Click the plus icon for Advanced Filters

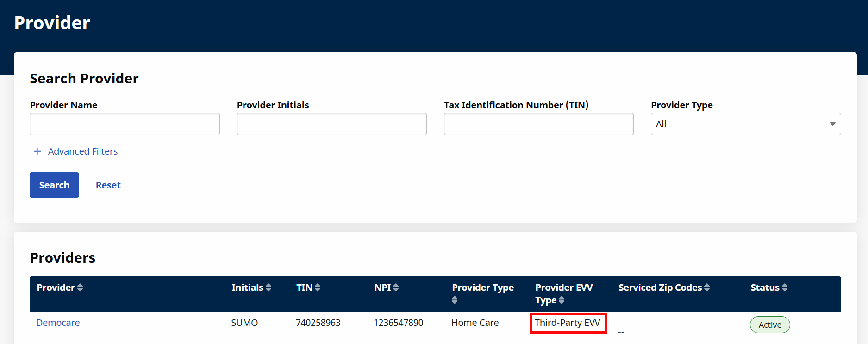tap(37, 151)
